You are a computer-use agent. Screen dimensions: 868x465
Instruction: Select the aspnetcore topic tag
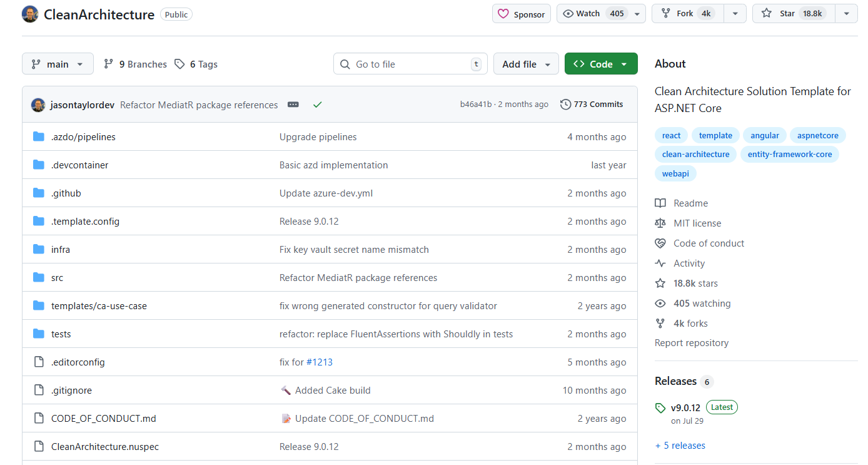(818, 135)
